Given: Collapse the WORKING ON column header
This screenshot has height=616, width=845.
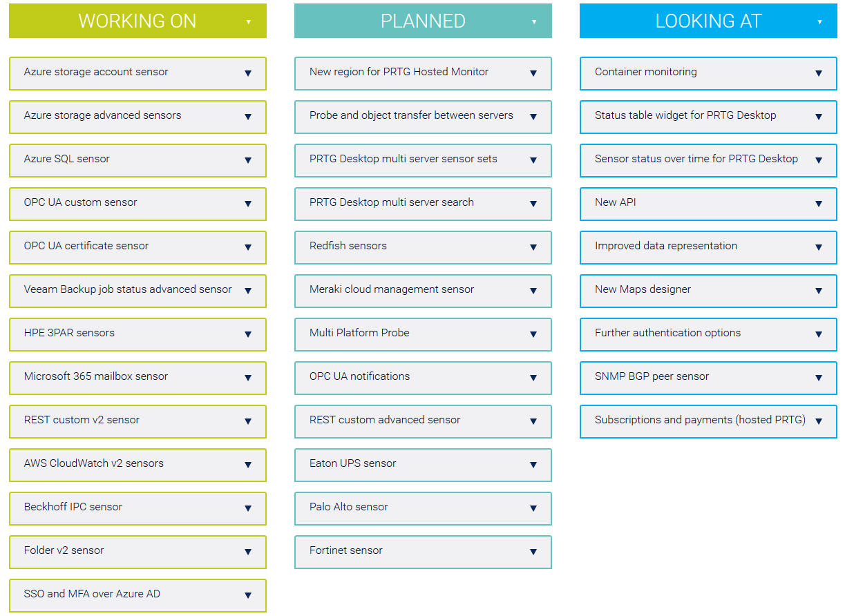Looking at the screenshot, I should (248, 21).
